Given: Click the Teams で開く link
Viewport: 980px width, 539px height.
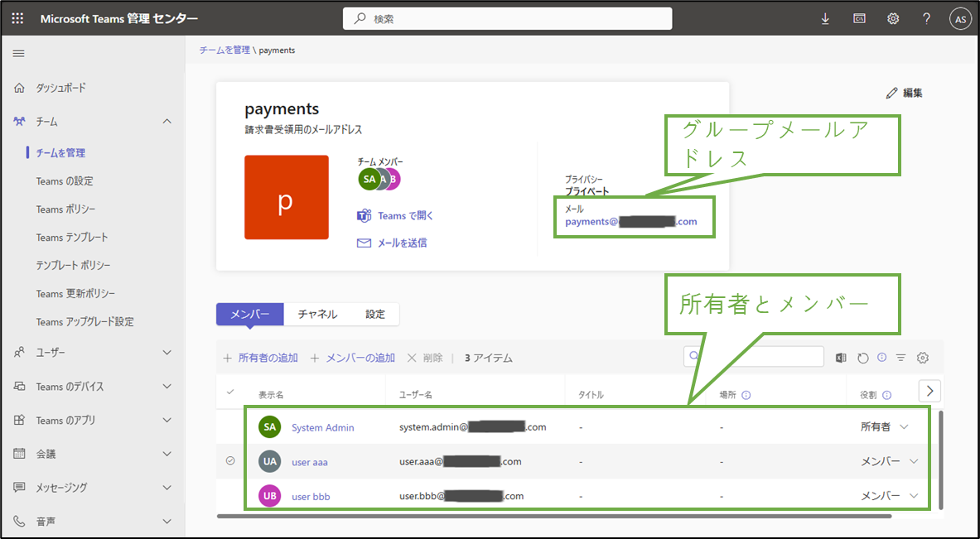Looking at the screenshot, I should 406,215.
